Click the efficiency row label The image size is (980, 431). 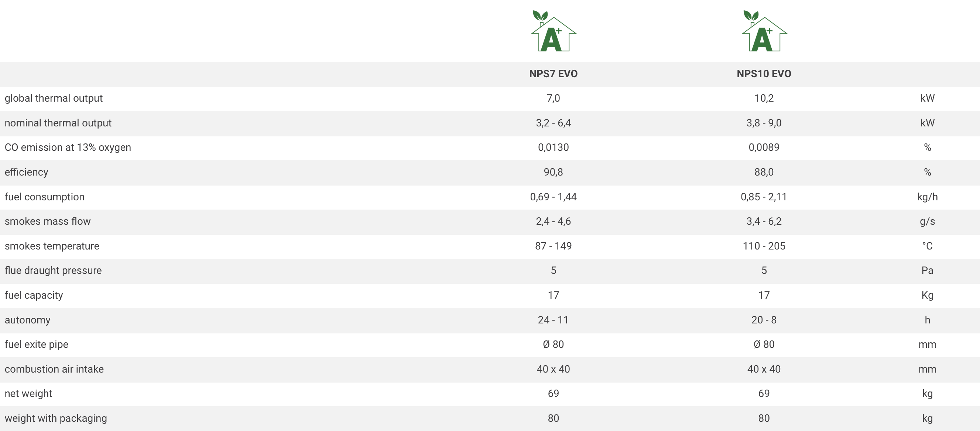coord(26,172)
